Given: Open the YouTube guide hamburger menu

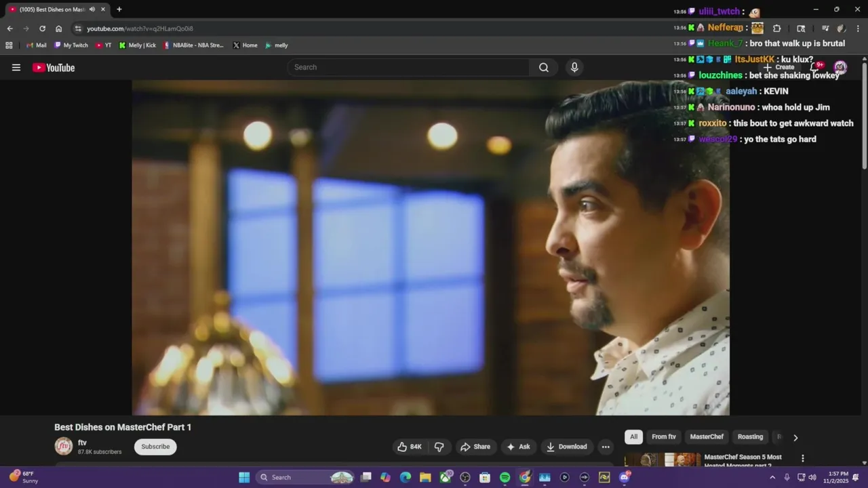Looking at the screenshot, I should tap(16, 67).
